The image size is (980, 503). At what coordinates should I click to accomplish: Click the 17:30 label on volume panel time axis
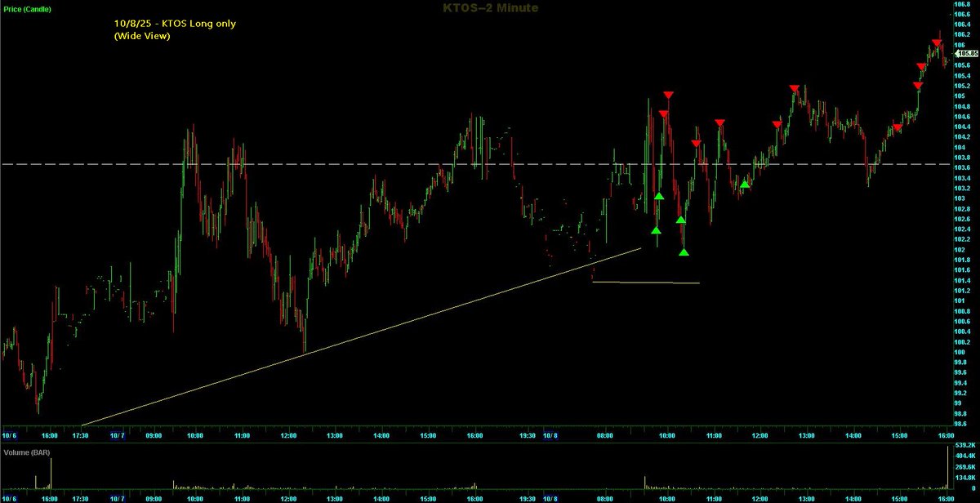tap(81, 498)
